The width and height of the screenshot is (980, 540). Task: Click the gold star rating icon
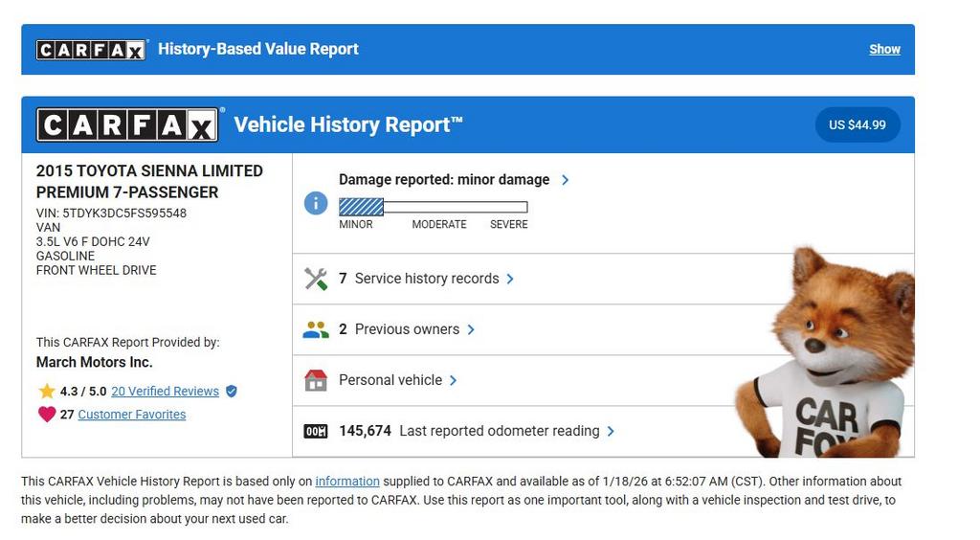pyautogui.click(x=47, y=391)
